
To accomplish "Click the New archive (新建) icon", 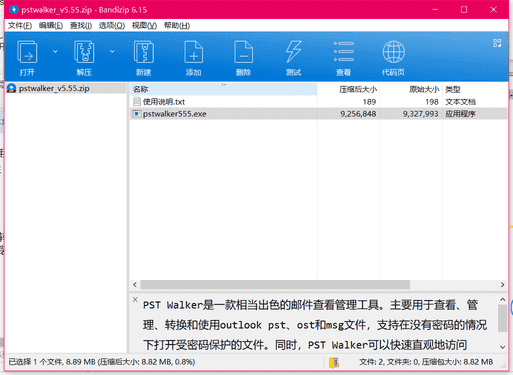I will tap(144, 52).
